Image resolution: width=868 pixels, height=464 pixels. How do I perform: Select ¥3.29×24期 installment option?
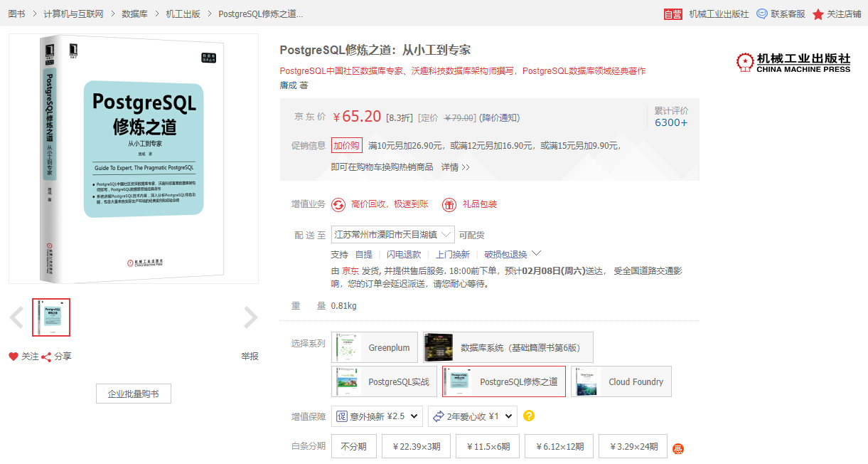633,446
